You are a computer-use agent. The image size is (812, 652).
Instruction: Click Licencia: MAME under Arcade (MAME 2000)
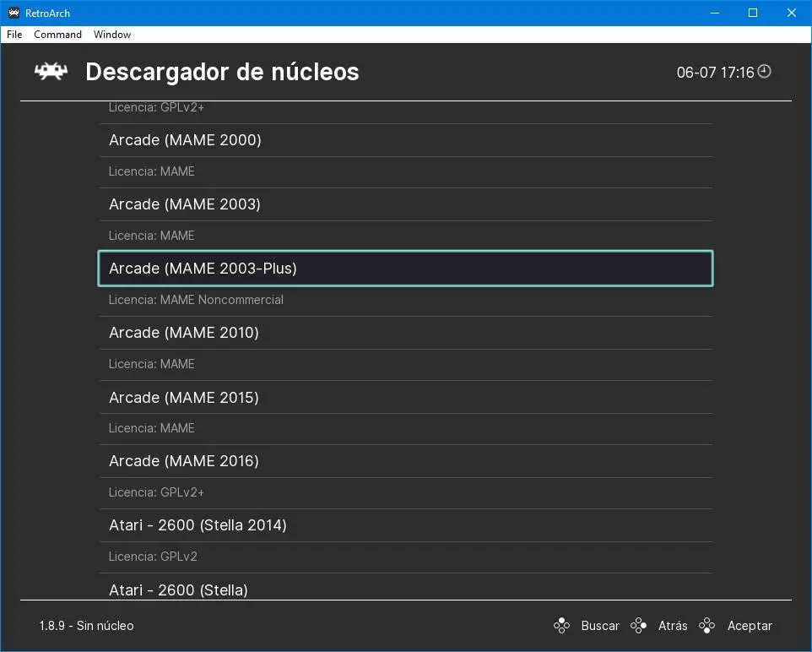pyautogui.click(x=151, y=171)
